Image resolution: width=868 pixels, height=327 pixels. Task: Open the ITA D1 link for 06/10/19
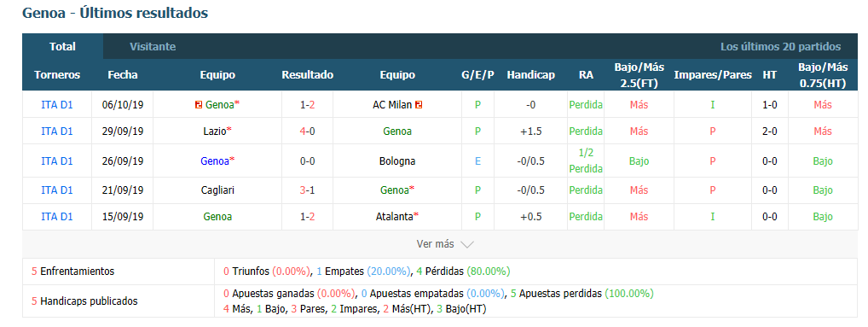pos(57,105)
